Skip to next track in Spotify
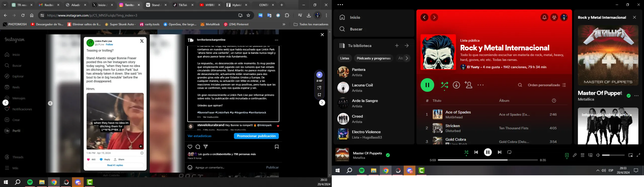 point(500,152)
